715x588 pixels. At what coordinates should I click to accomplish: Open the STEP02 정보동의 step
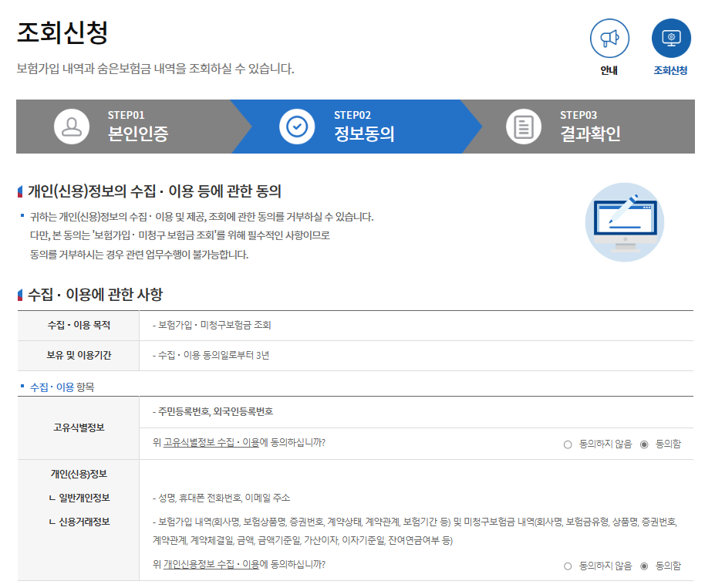point(356,127)
